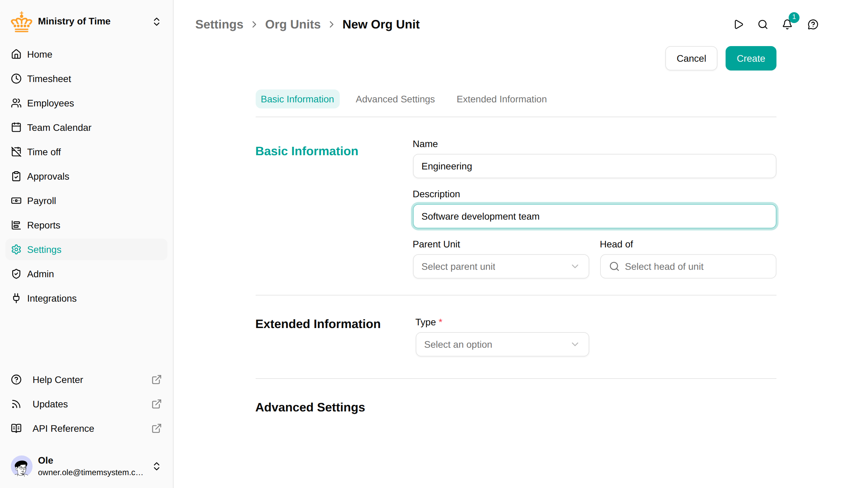This screenshot has width=868, height=488.
Task: Click the Updates feed icon
Action: pos(16,404)
